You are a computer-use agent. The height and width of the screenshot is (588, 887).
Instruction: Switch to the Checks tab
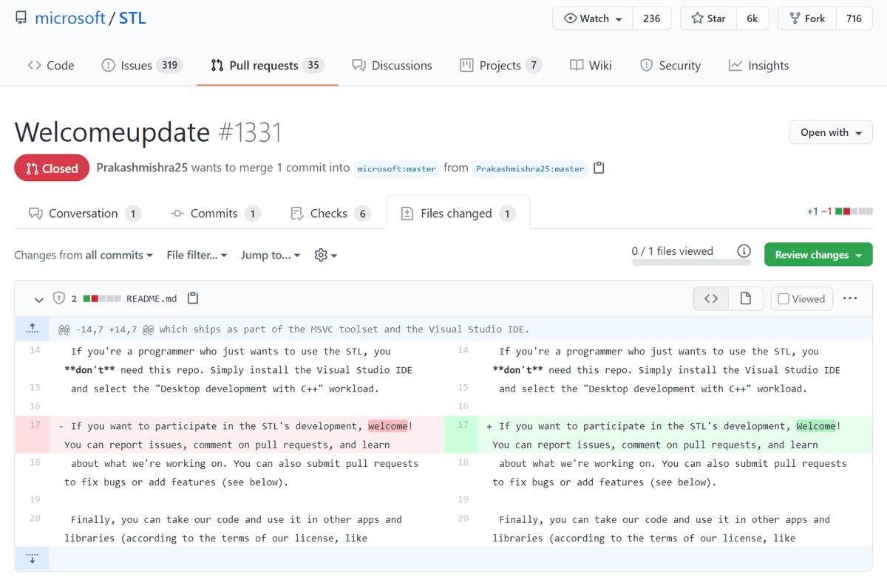click(330, 213)
